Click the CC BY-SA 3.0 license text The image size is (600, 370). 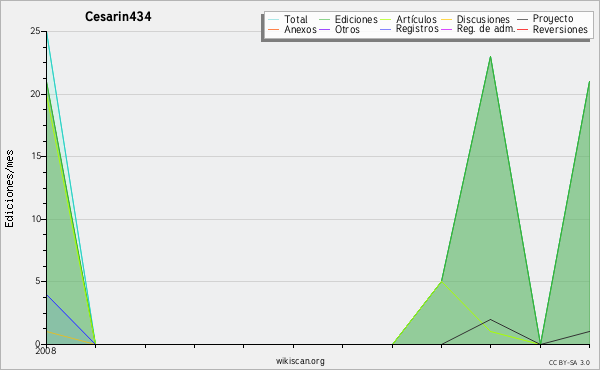click(x=569, y=363)
